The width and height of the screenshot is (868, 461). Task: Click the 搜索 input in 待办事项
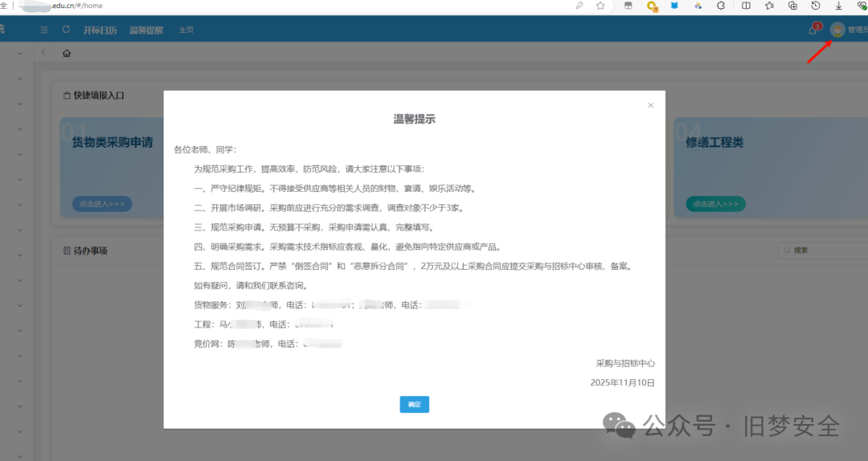click(x=823, y=250)
